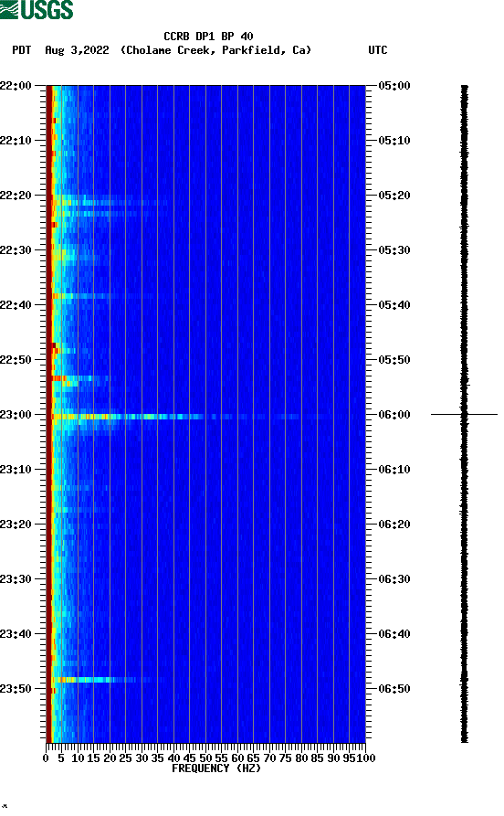This screenshot has width=504, height=816.
Task: Click the horizontal event marker on the seismogram trace
Action: click(x=464, y=414)
